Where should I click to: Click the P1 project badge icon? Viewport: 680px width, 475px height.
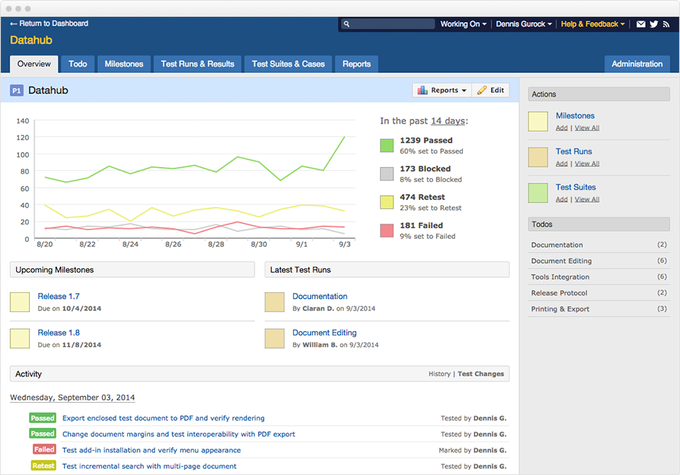(16, 90)
